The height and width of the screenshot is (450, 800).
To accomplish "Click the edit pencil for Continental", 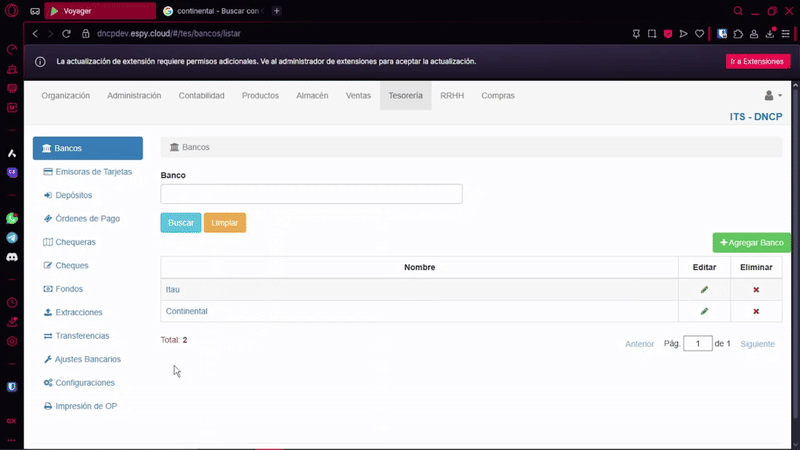I will point(704,312).
